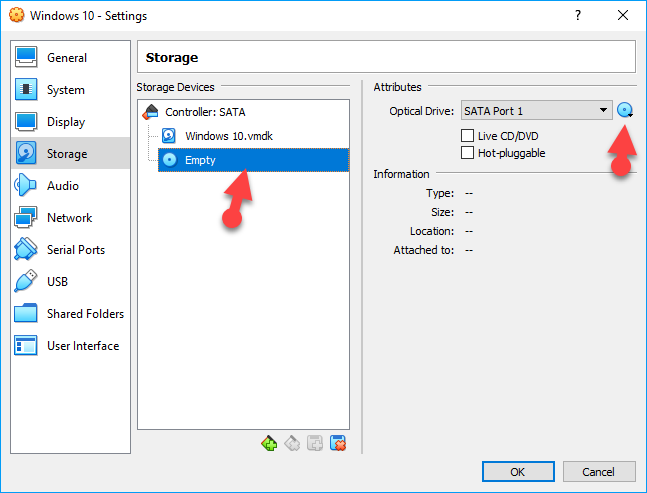The image size is (647, 493).
Task: Click the Empty optical drive disc icon
Action: point(169,160)
